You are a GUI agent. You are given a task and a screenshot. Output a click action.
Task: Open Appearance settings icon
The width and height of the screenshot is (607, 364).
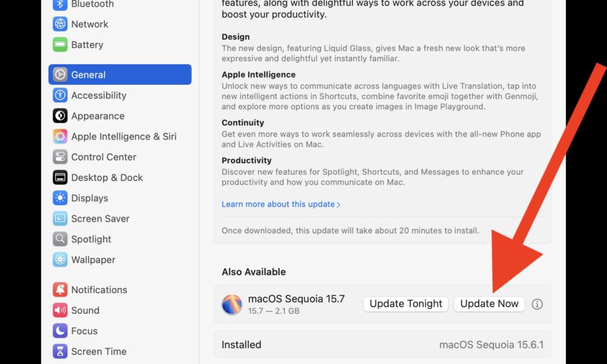pos(60,116)
